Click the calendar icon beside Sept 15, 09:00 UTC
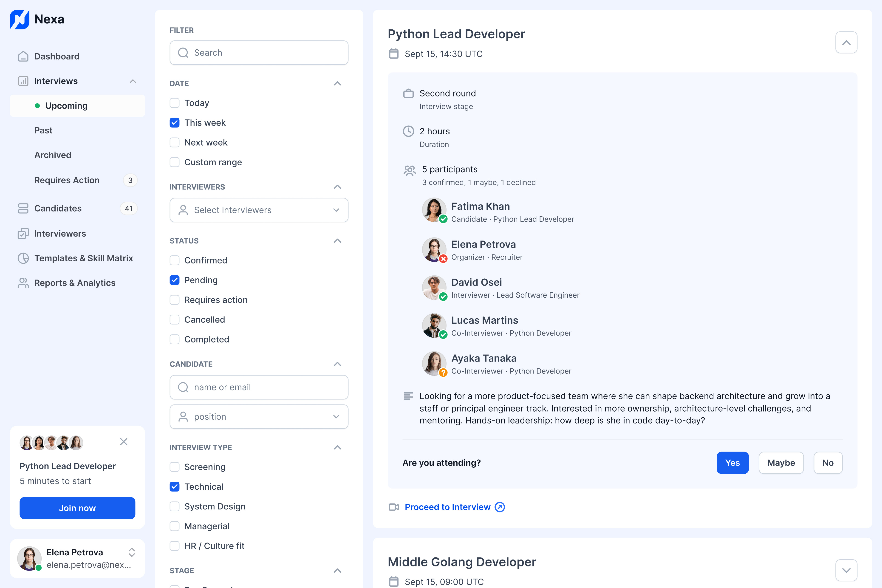 coord(394,582)
